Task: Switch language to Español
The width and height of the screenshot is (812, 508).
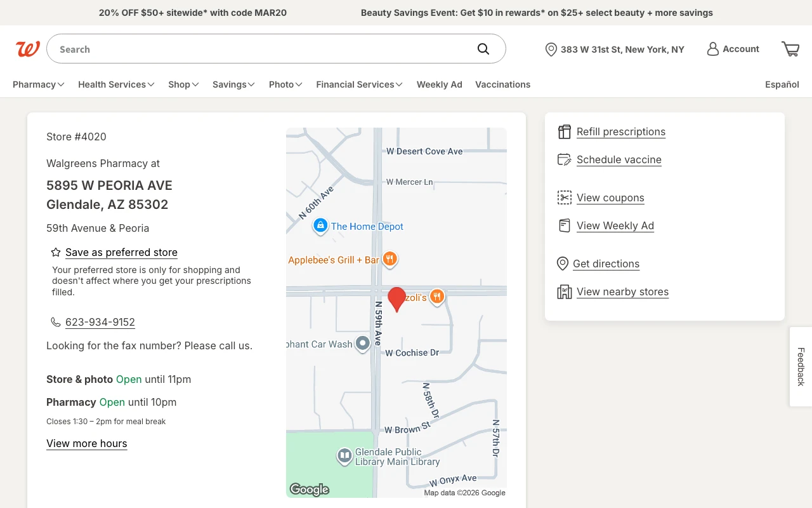Action: (x=782, y=84)
